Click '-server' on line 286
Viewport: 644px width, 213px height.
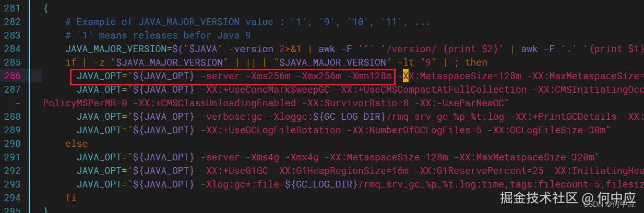coord(220,76)
